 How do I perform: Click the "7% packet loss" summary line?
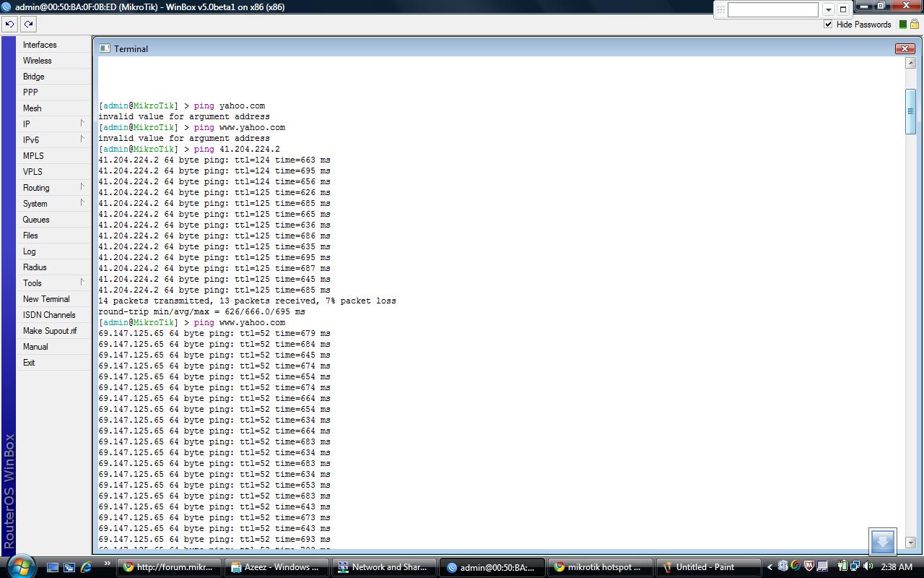pyautogui.click(x=247, y=301)
